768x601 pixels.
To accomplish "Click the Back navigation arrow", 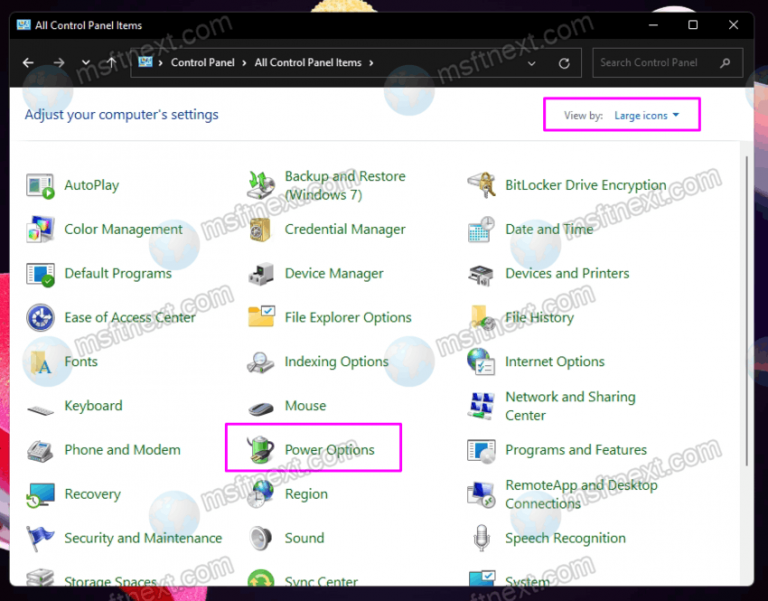I will (28, 63).
